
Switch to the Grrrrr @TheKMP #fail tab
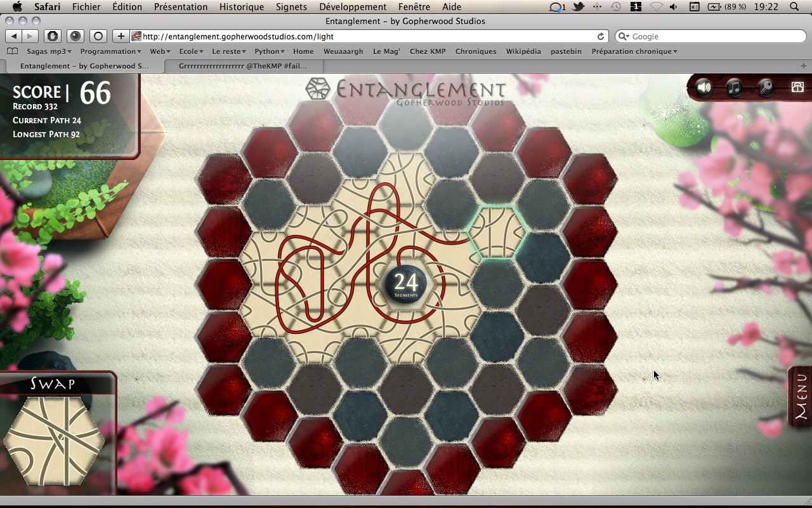[243, 65]
